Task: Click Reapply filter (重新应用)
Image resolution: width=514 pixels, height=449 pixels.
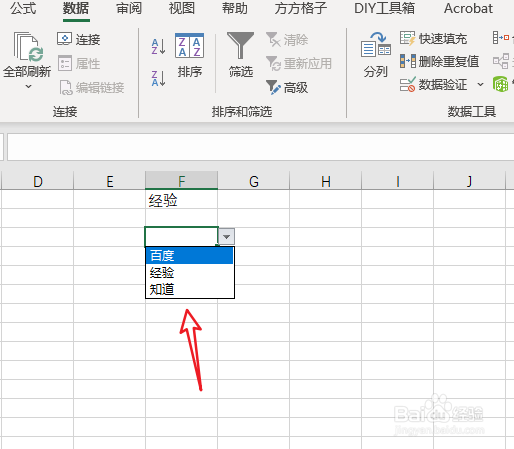Action: point(299,63)
